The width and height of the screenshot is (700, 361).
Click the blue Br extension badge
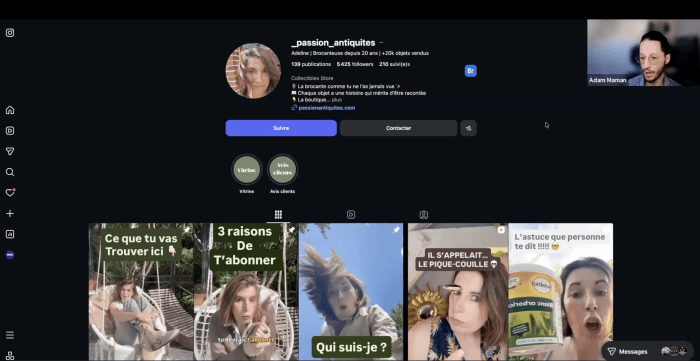pyautogui.click(x=471, y=71)
